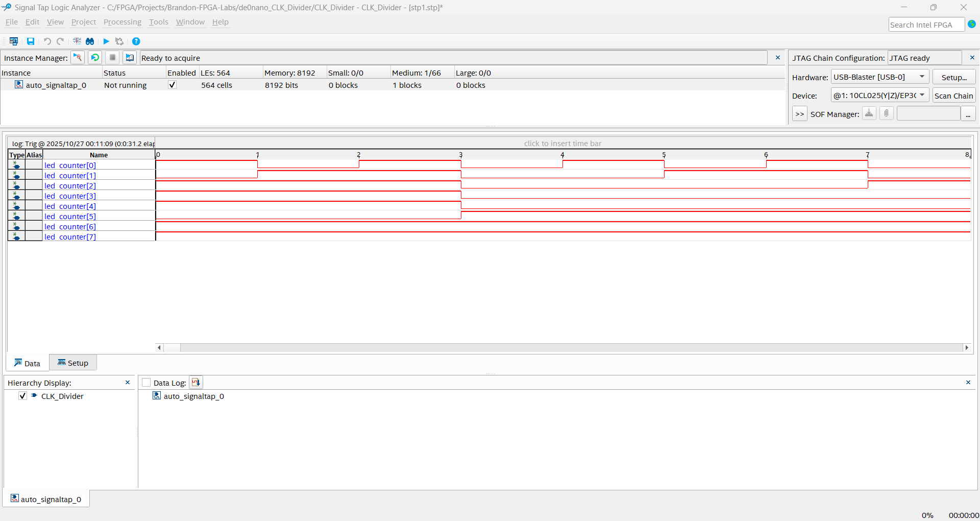This screenshot has height=521, width=980.
Task: Open the Processing menu
Action: click(x=122, y=22)
